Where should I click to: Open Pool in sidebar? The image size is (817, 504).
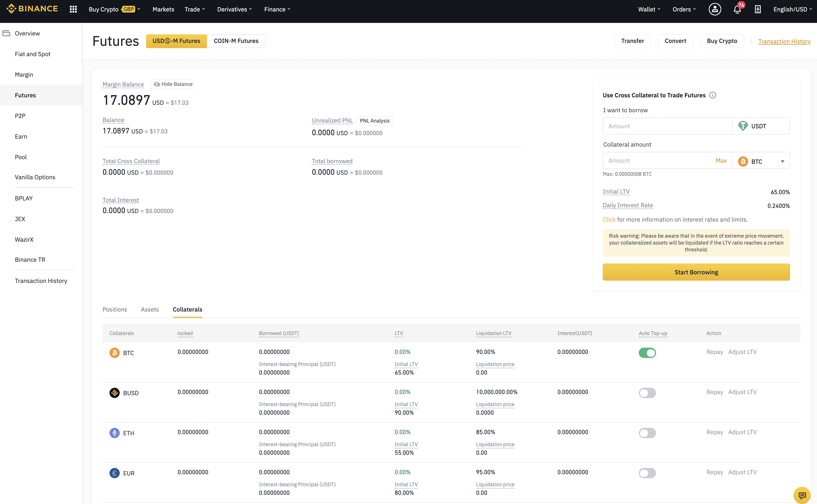[21, 157]
